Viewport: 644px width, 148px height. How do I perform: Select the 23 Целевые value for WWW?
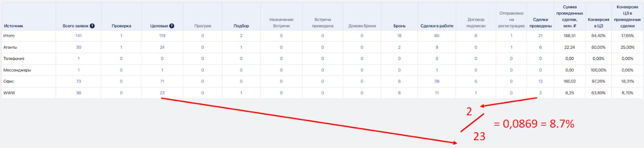click(x=162, y=93)
